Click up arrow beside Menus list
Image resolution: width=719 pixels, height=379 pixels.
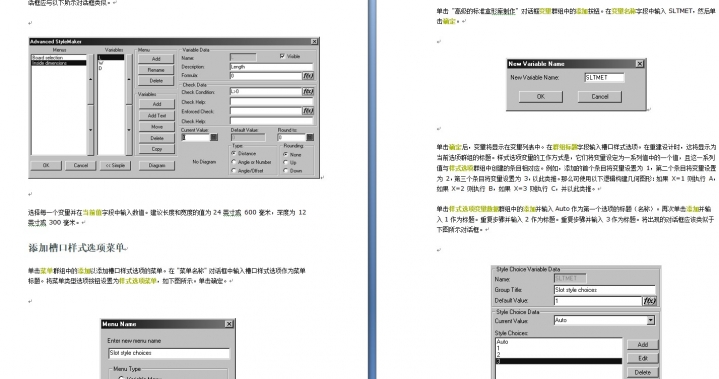(x=90, y=79)
